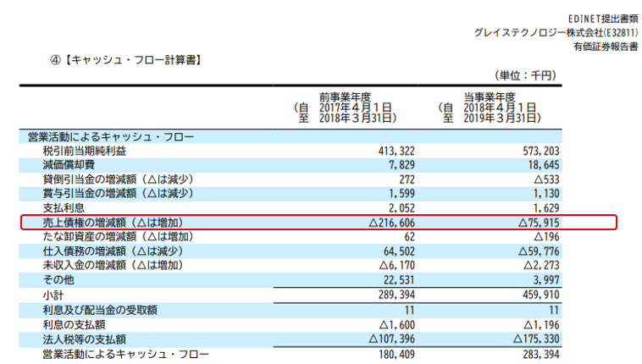Click the value 573,203 in current year

coord(534,150)
